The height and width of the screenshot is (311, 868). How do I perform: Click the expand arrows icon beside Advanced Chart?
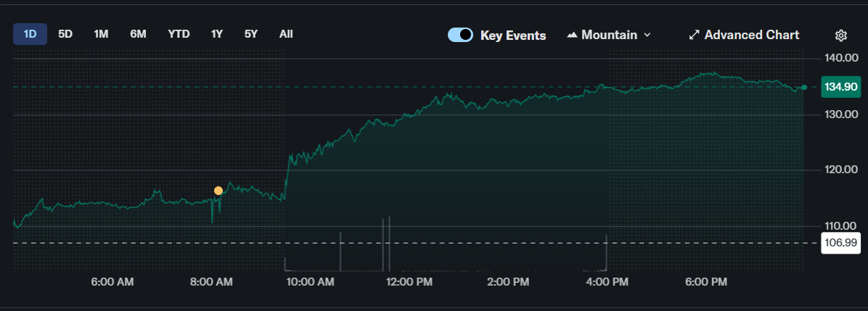[x=694, y=35]
